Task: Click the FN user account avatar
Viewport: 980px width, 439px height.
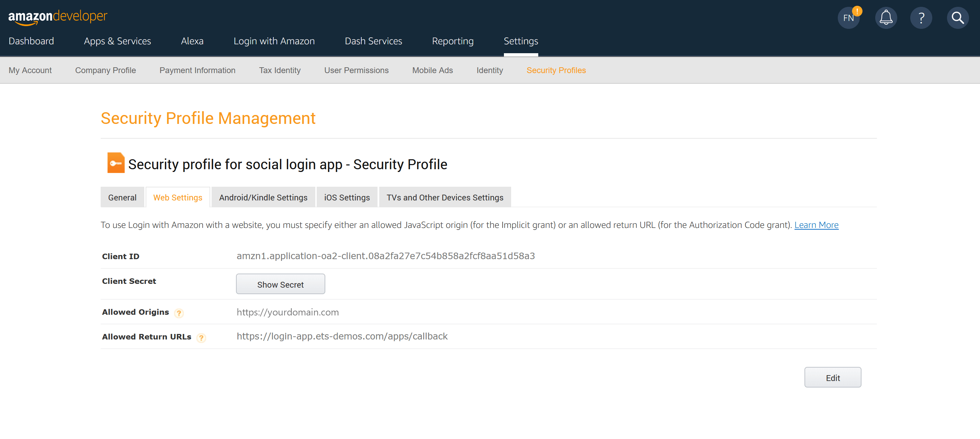Action: click(x=848, y=18)
